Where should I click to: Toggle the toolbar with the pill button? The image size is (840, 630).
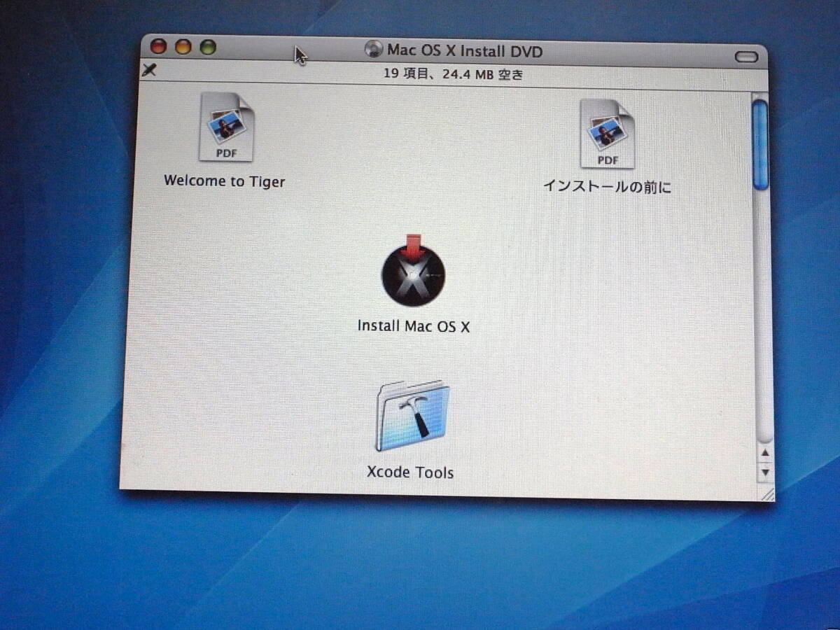point(746,57)
